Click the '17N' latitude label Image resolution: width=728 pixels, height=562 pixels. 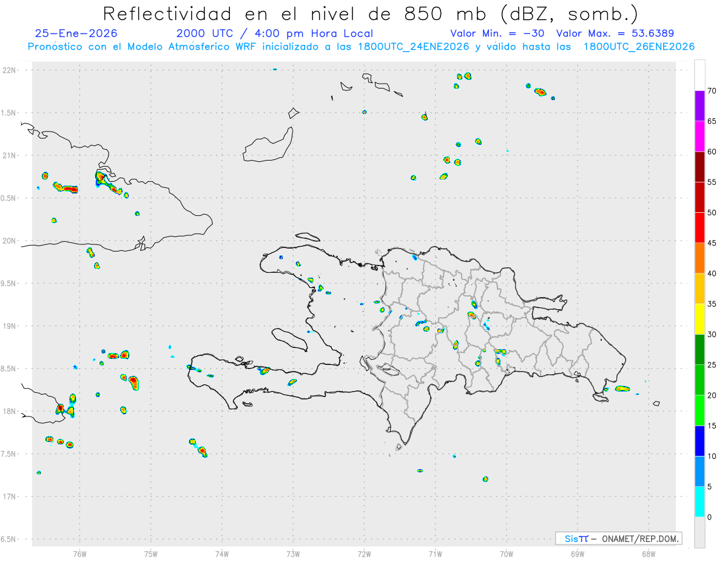point(10,497)
